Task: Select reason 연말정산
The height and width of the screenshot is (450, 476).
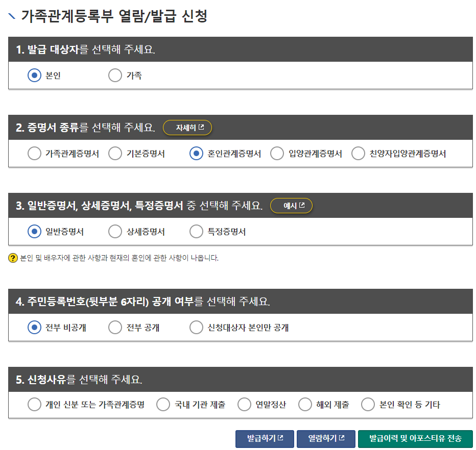Action: point(244,405)
